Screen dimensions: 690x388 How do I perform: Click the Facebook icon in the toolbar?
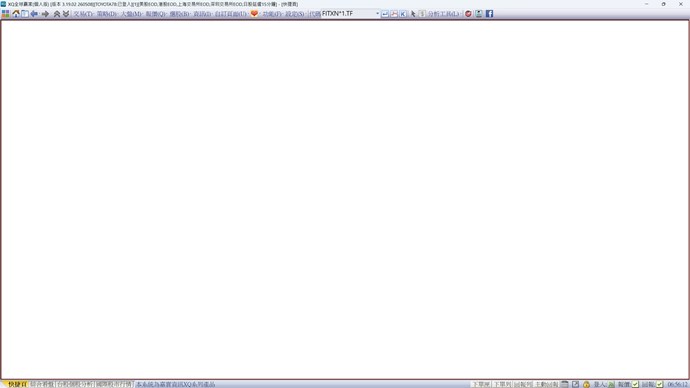click(489, 14)
